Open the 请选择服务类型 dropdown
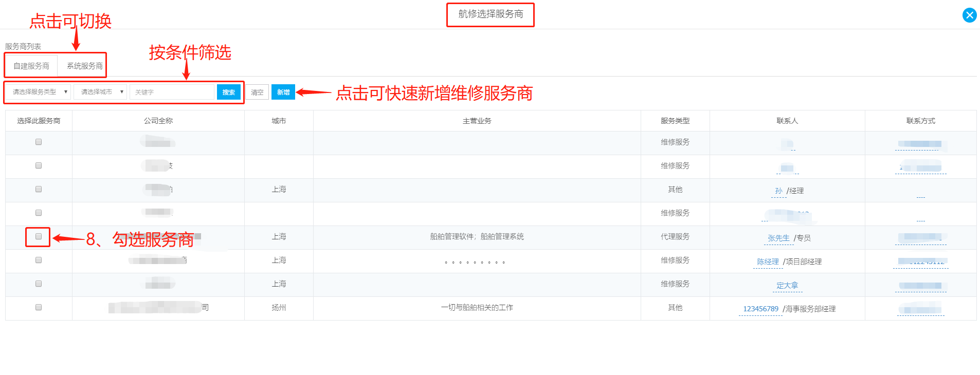Viewport: 980px width, 375px height. coord(39,92)
